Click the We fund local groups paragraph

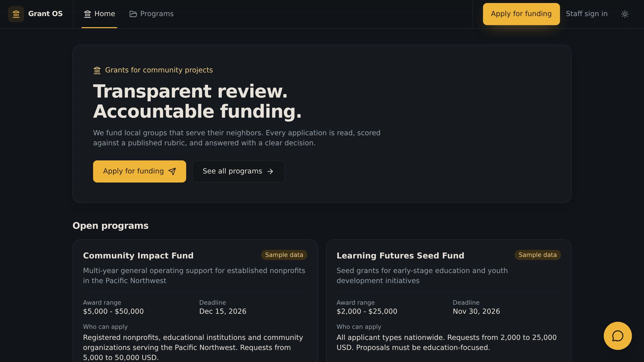click(237, 138)
